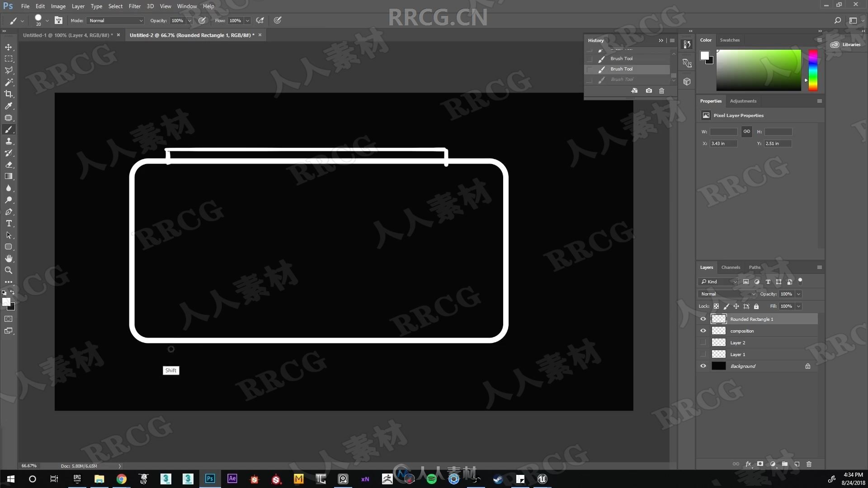This screenshot has width=868, height=488.
Task: Toggle visibility of Background layer
Action: 703,365
